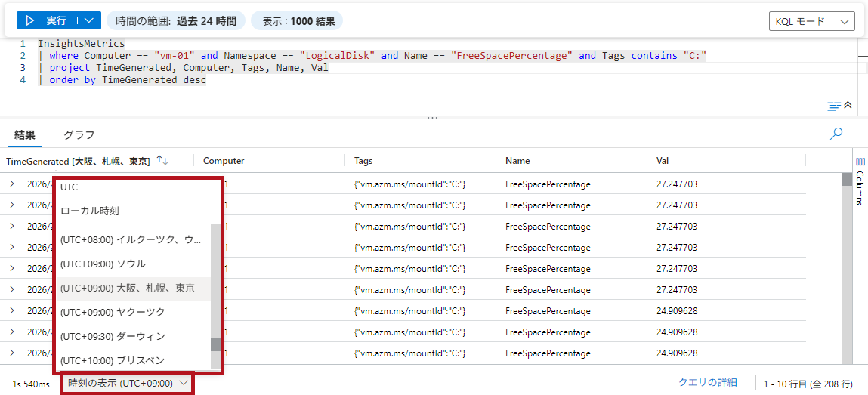Click the 時間の範囲 過去 24 時間 selector
This screenshot has height=395, width=868.
click(x=176, y=21)
